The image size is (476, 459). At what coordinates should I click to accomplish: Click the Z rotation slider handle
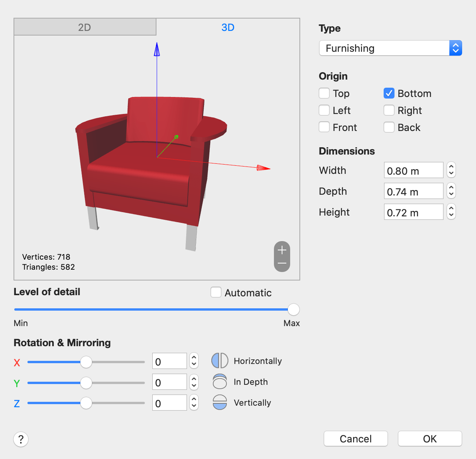[x=86, y=403]
